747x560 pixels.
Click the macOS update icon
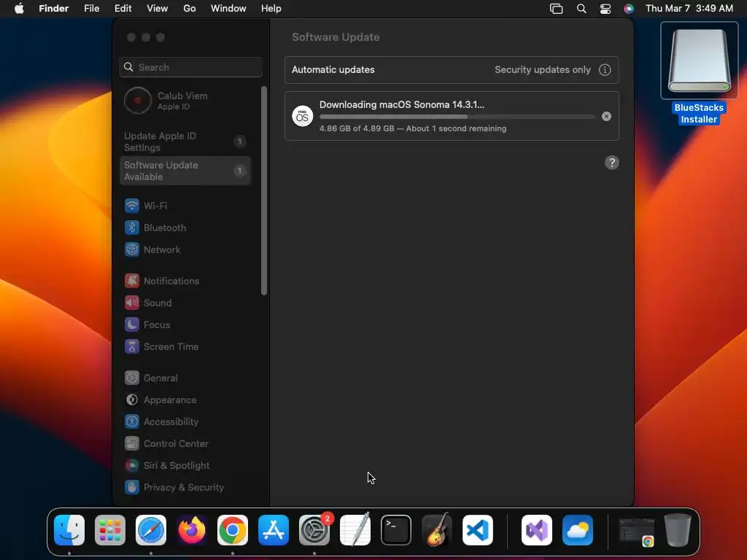[x=303, y=116]
